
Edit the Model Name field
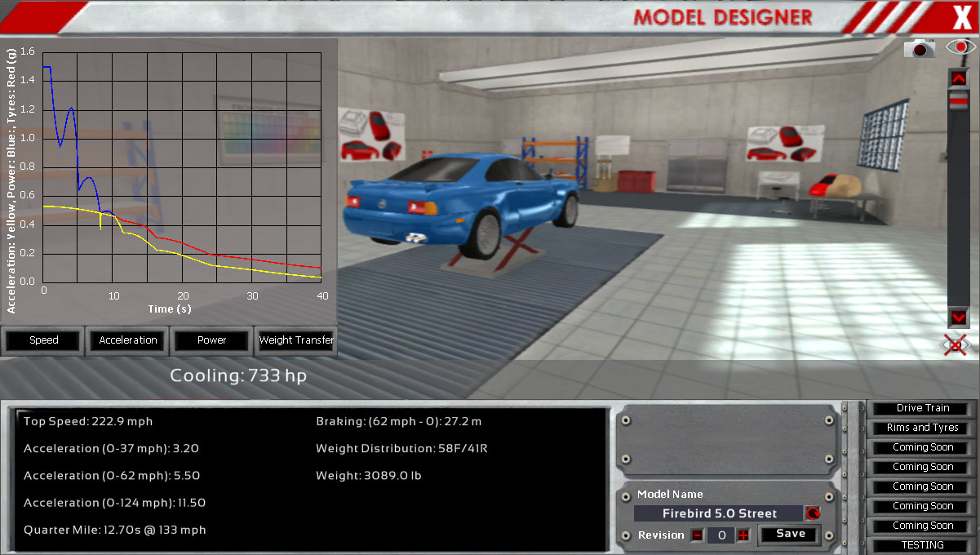tap(719, 513)
